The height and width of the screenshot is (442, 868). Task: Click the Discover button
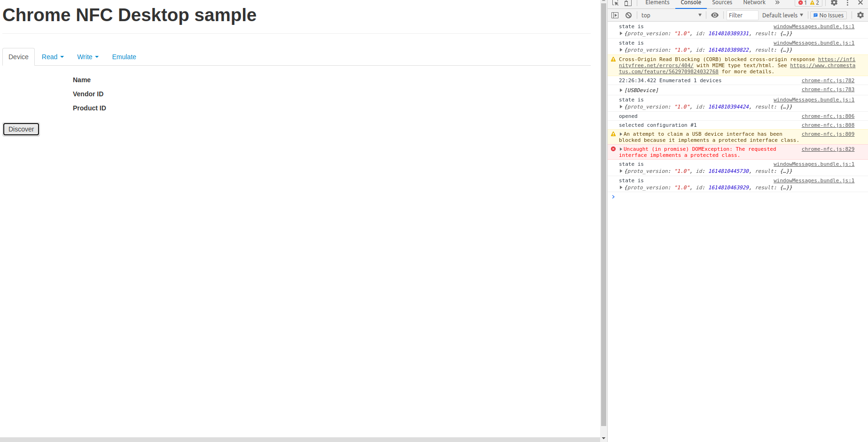tap(21, 129)
